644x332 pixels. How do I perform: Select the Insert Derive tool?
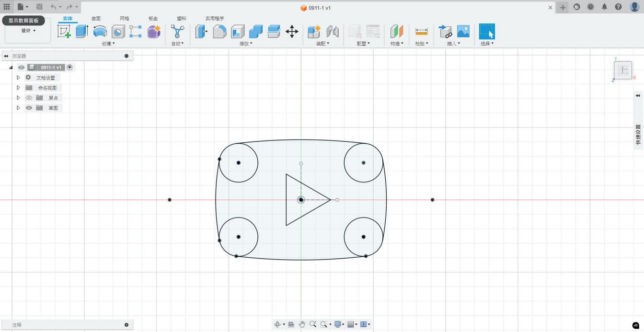[445, 32]
